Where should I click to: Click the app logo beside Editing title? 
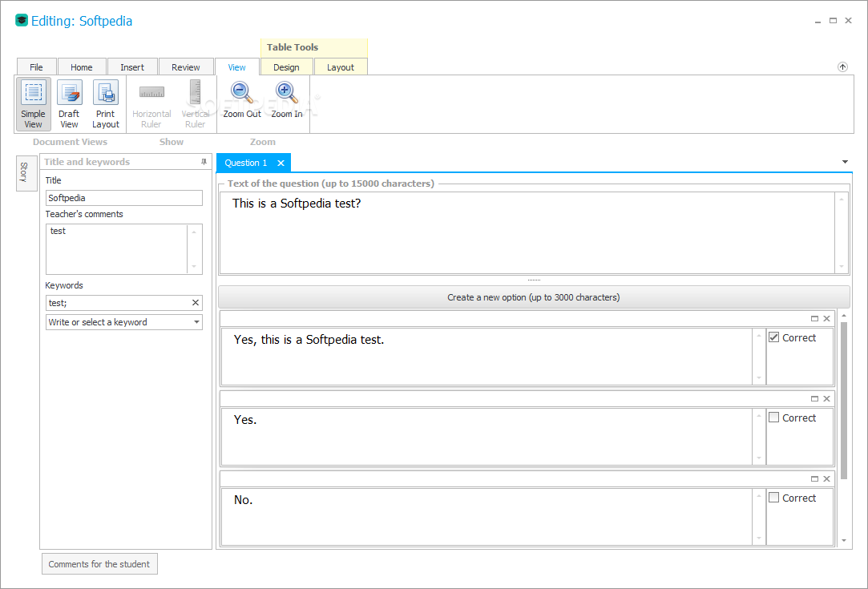pos(22,21)
